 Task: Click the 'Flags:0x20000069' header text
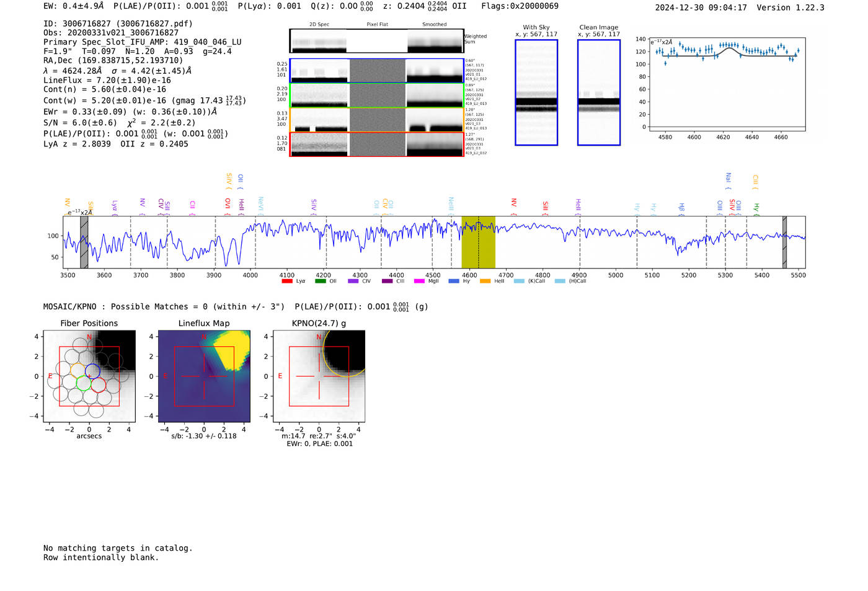(x=520, y=6)
